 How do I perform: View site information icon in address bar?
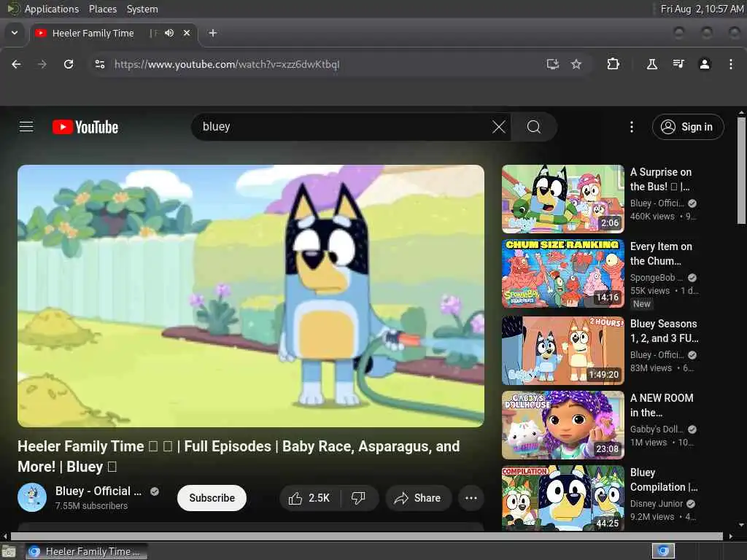point(99,64)
